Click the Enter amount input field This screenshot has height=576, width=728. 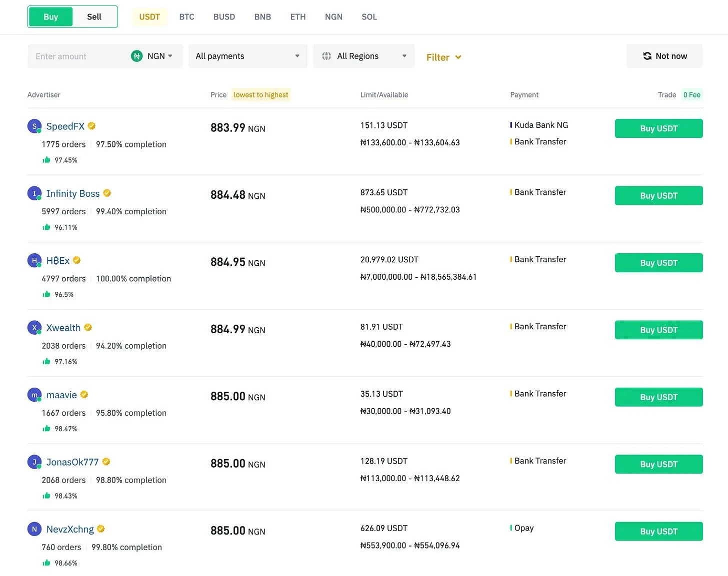coord(77,56)
